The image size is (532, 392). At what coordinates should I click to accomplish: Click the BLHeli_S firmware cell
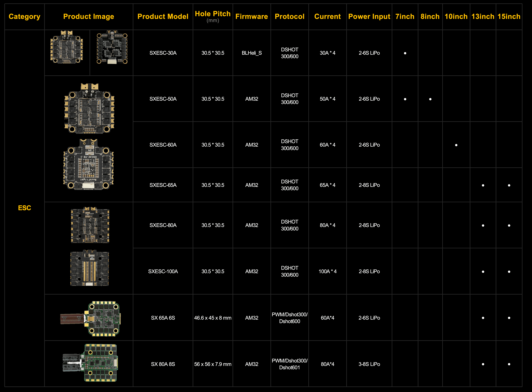(252, 53)
